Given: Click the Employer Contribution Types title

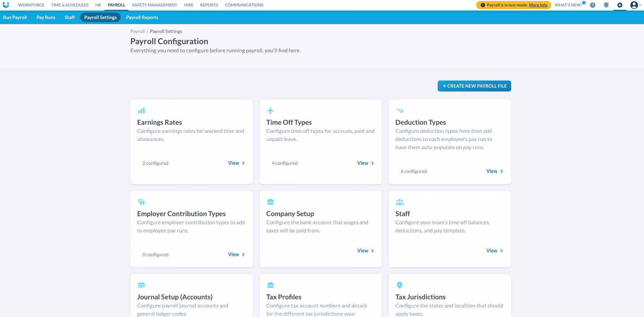Looking at the screenshot, I should point(181,214).
